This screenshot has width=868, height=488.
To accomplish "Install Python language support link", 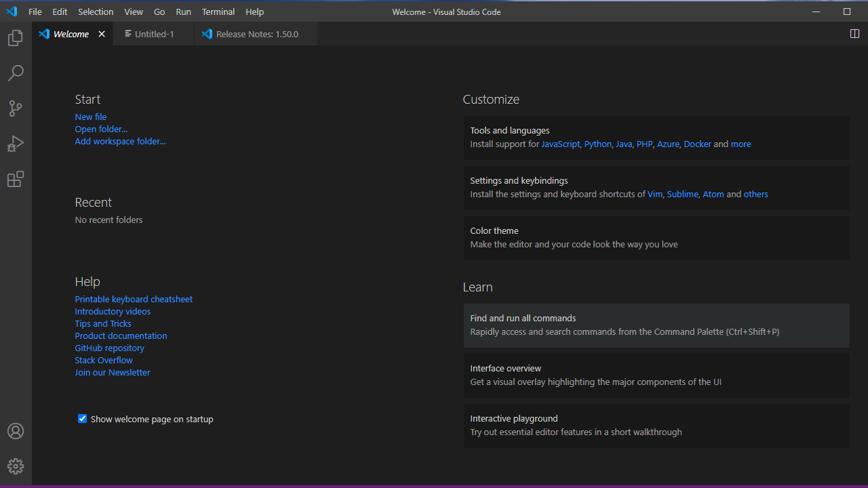I will tap(597, 144).
